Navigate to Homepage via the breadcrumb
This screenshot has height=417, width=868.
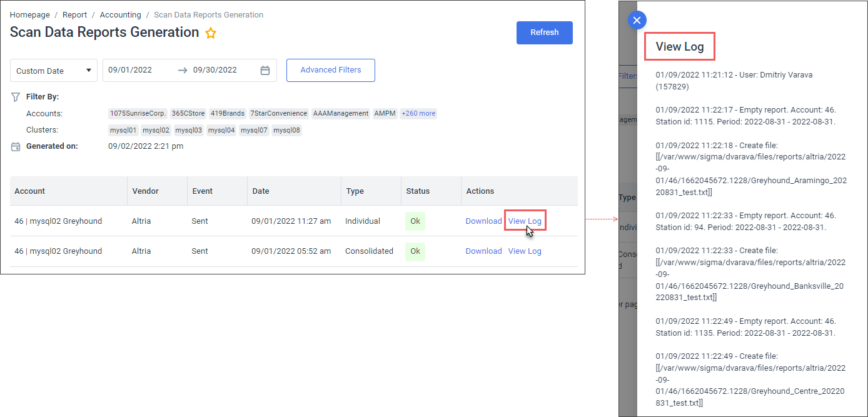(x=29, y=14)
